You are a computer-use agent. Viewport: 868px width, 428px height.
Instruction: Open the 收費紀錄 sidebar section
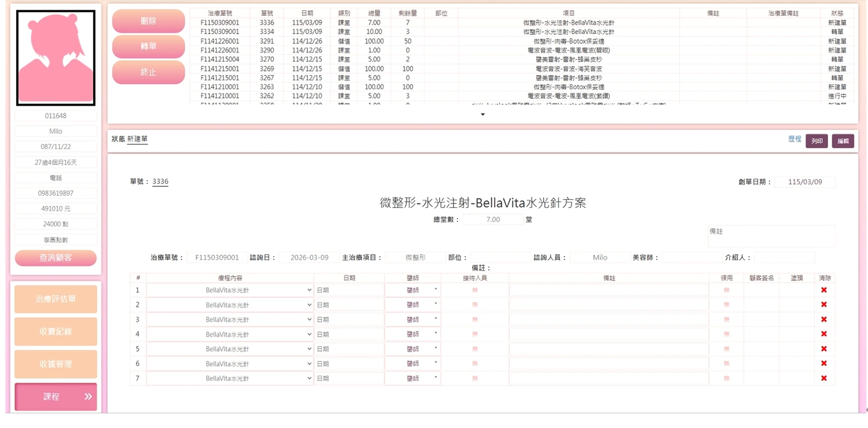(x=56, y=331)
